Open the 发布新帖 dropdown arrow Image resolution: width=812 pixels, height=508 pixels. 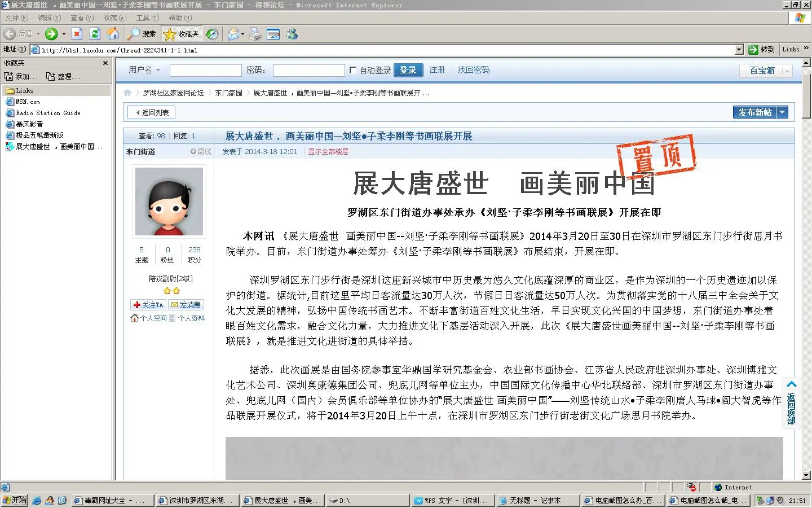click(x=782, y=112)
